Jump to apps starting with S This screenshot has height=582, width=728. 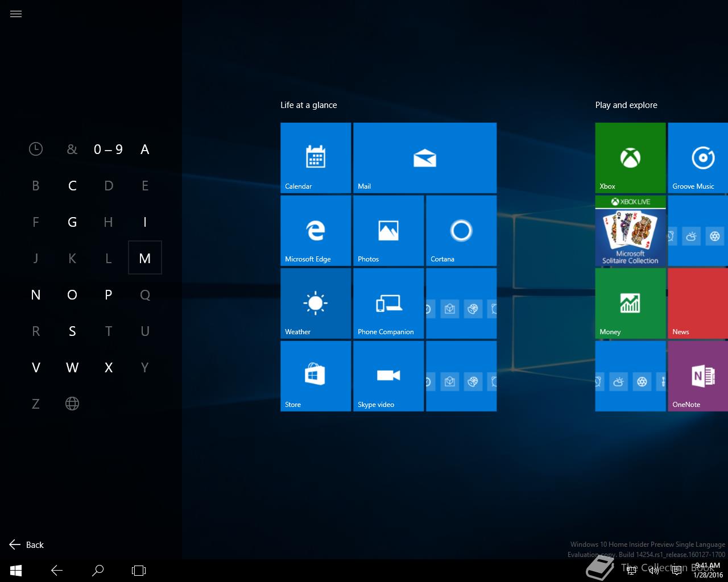72,331
